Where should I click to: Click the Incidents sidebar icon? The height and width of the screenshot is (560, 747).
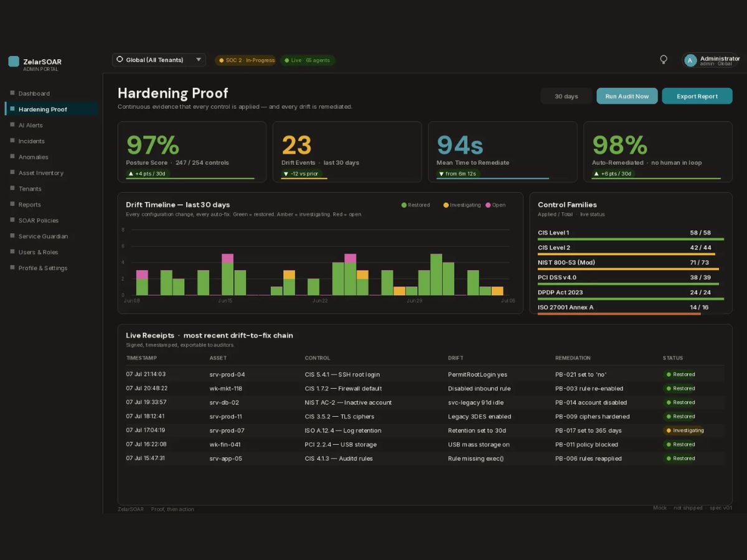pyautogui.click(x=12, y=141)
